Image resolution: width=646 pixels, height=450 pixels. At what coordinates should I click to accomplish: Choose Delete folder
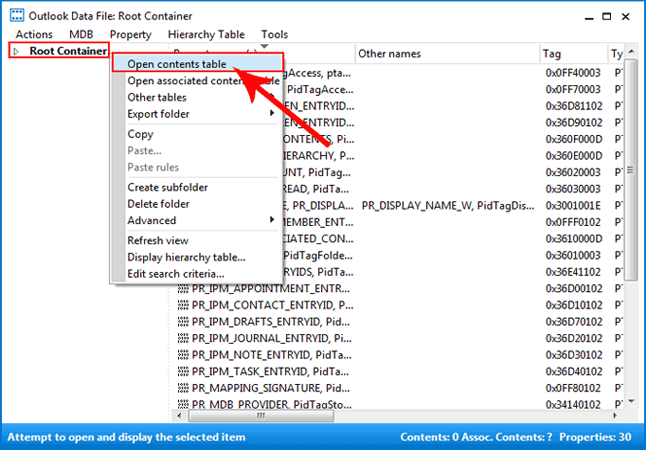pyautogui.click(x=197, y=204)
